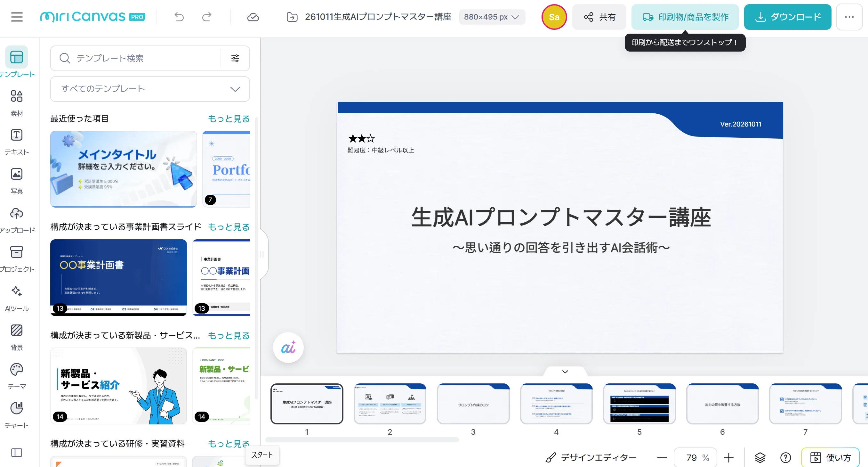Click the document title 261011生成AIプロンプトマスター講座
868x467 pixels.
point(378,17)
